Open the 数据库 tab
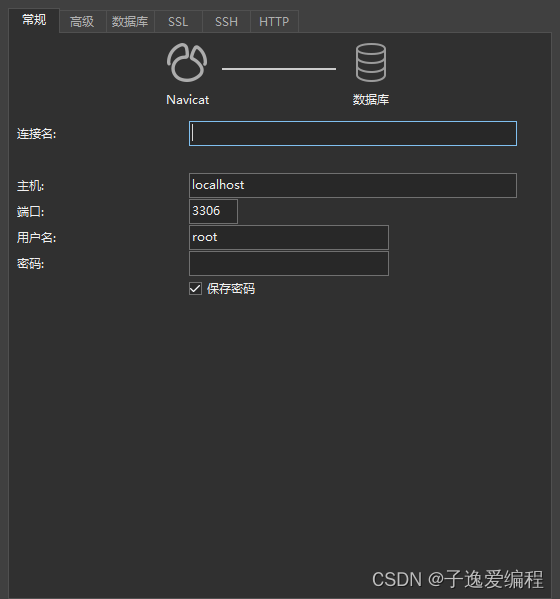560x599 pixels. coord(130,22)
